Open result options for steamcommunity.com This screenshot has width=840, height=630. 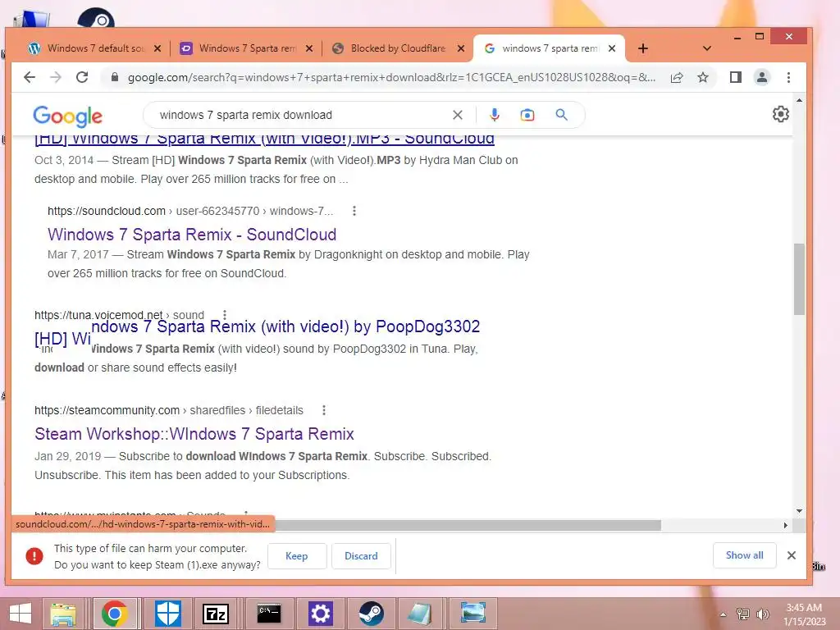(323, 410)
